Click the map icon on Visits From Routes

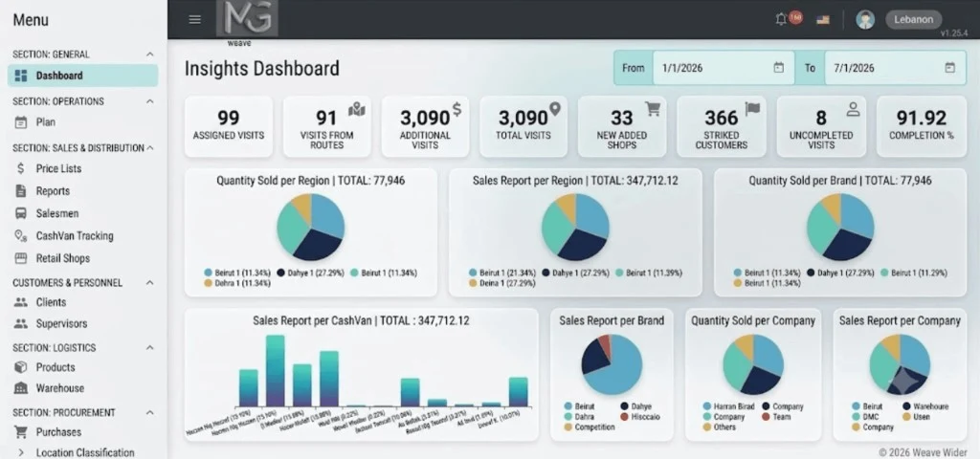pos(357,111)
